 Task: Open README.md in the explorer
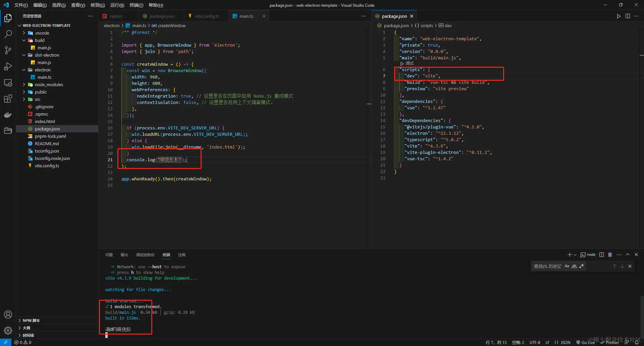47,143
